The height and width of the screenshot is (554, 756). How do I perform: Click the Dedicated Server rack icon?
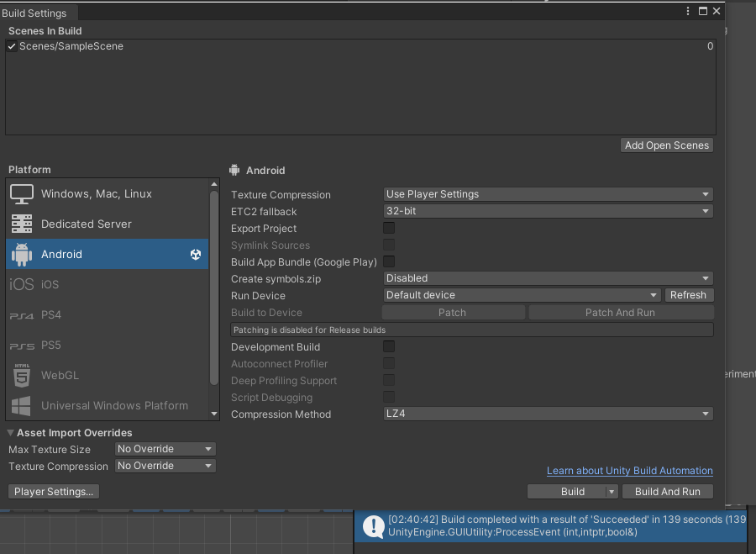(x=22, y=224)
